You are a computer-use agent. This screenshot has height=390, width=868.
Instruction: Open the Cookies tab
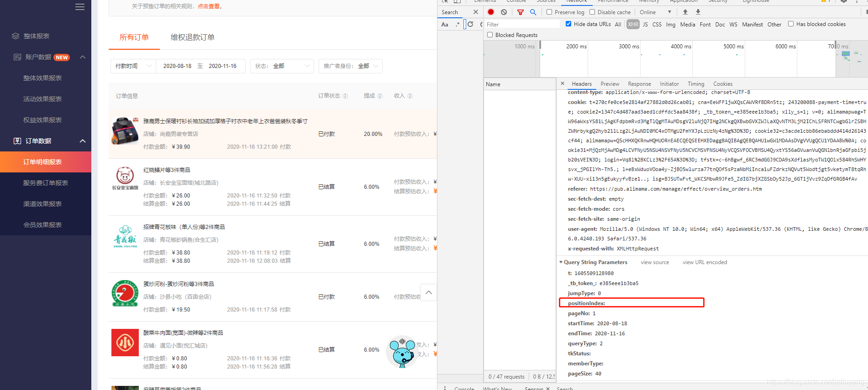(723, 84)
